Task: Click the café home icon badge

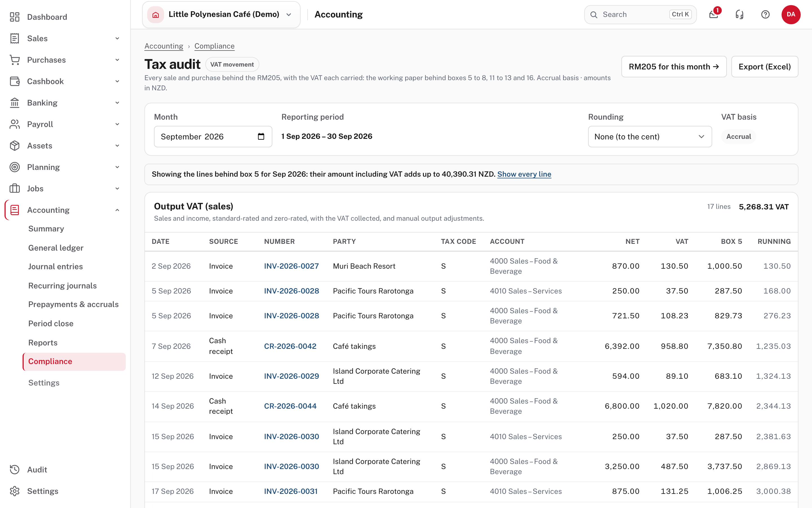Action: (x=156, y=14)
